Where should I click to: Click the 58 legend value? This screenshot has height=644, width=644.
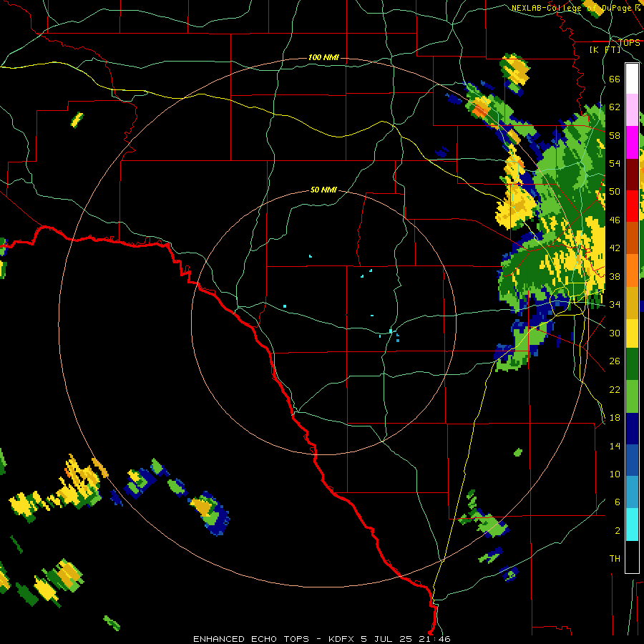click(615, 135)
